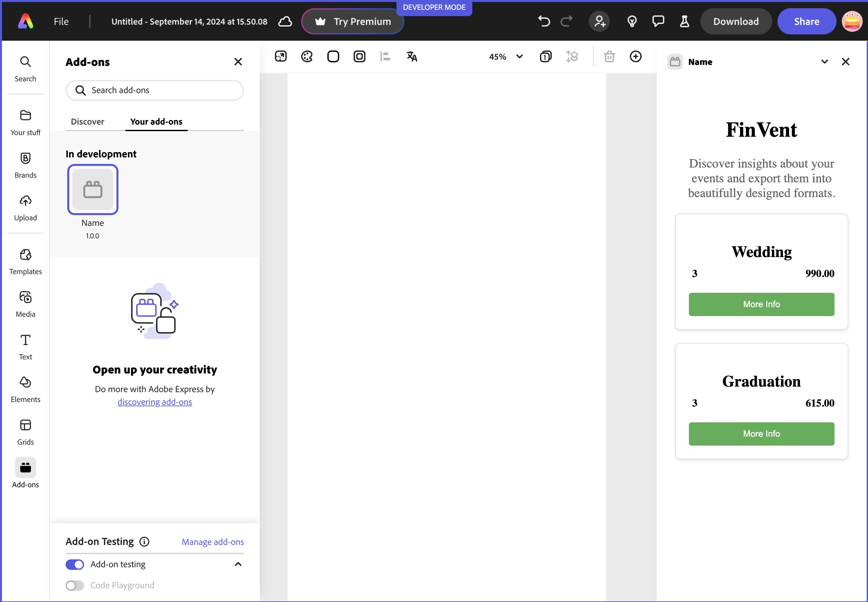
Task: Enable the Code Playground toggle
Action: pos(75,585)
